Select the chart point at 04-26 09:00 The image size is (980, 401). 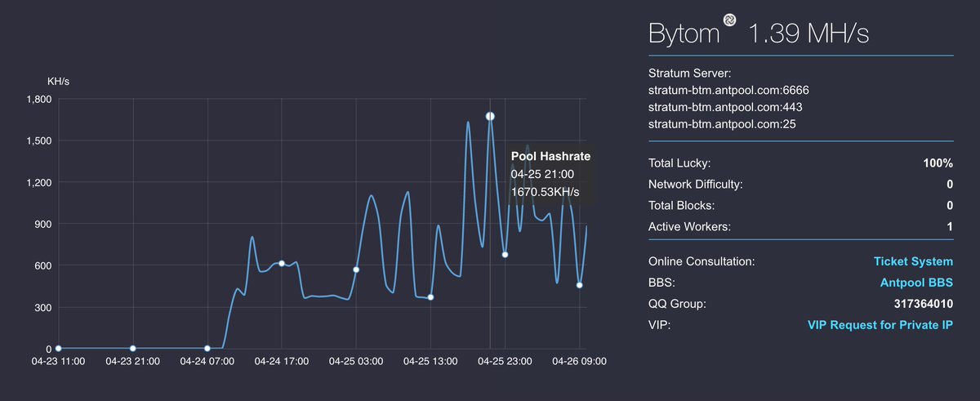point(579,285)
